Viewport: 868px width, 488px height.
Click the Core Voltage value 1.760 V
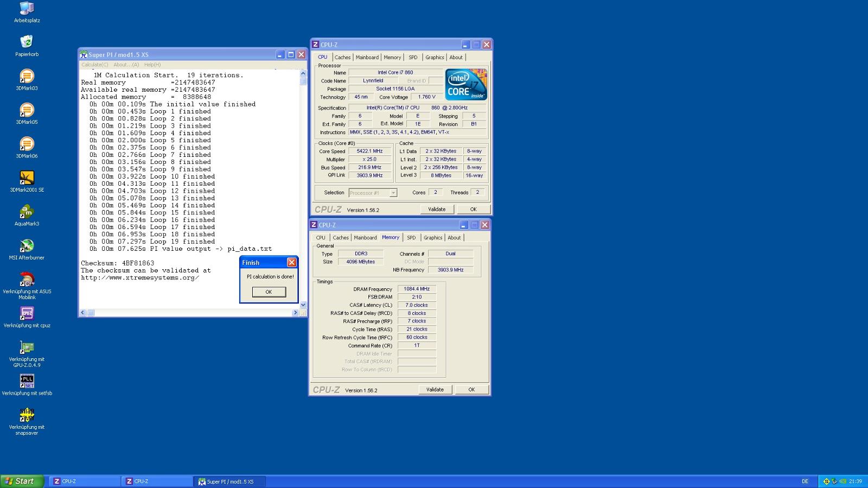point(426,97)
